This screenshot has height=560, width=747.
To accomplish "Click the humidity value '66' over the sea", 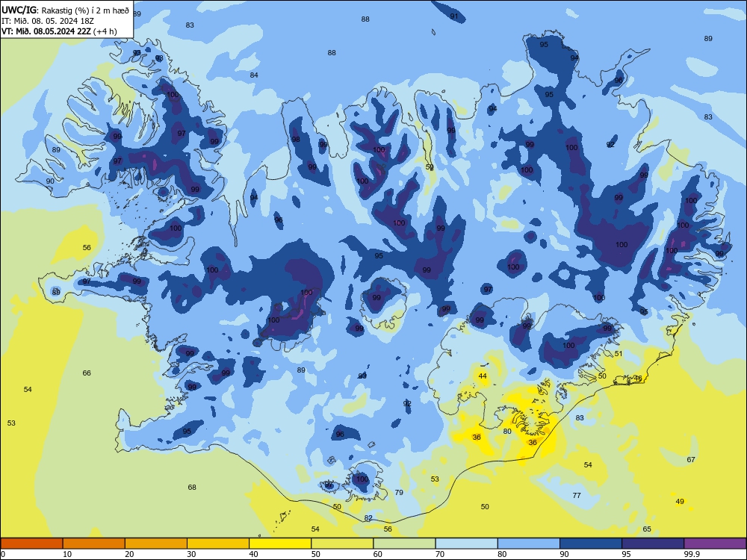I will 87,373.
